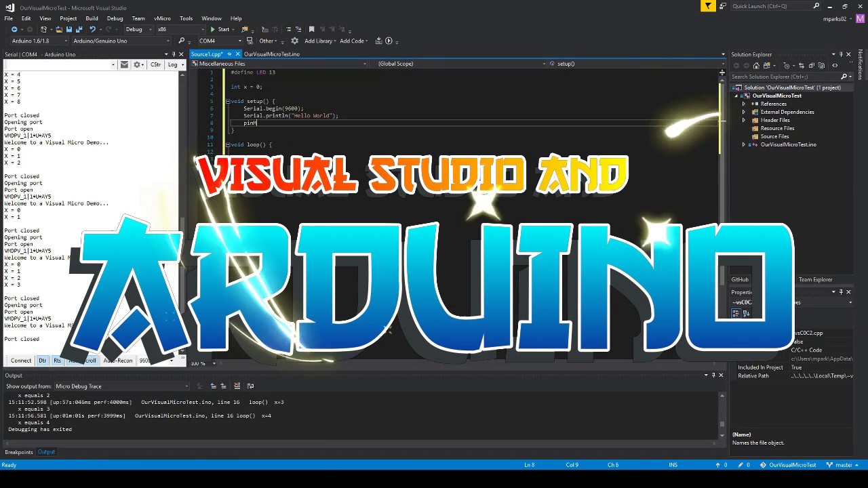The width and height of the screenshot is (868, 488).
Task: Click the envelope send icon in serial panel
Action: (x=124, y=64)
